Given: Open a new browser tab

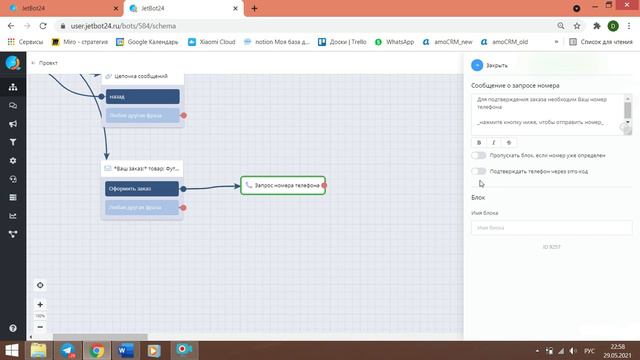Looking at the screenshot, I should click(254, 8).
